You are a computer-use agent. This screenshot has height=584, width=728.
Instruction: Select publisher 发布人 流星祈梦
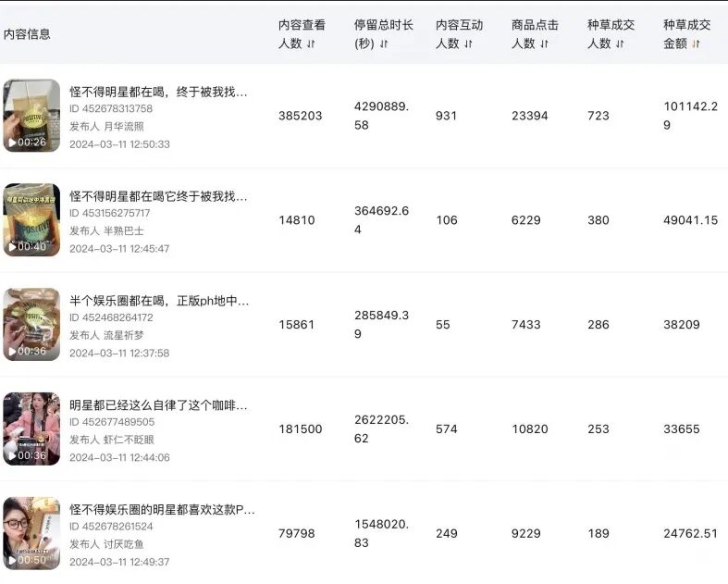point(106,335)
